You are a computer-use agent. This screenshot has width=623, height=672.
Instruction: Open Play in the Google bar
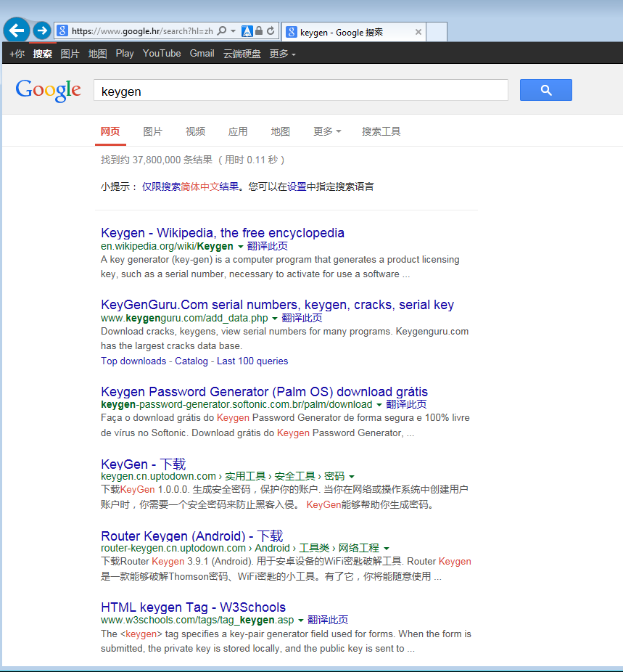click(125, 54)
